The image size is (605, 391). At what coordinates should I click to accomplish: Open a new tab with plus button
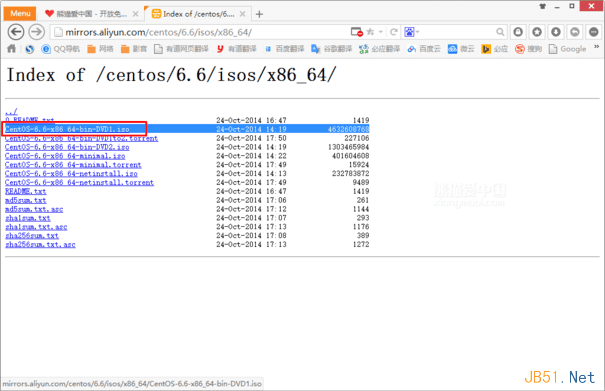coord(259,14)
